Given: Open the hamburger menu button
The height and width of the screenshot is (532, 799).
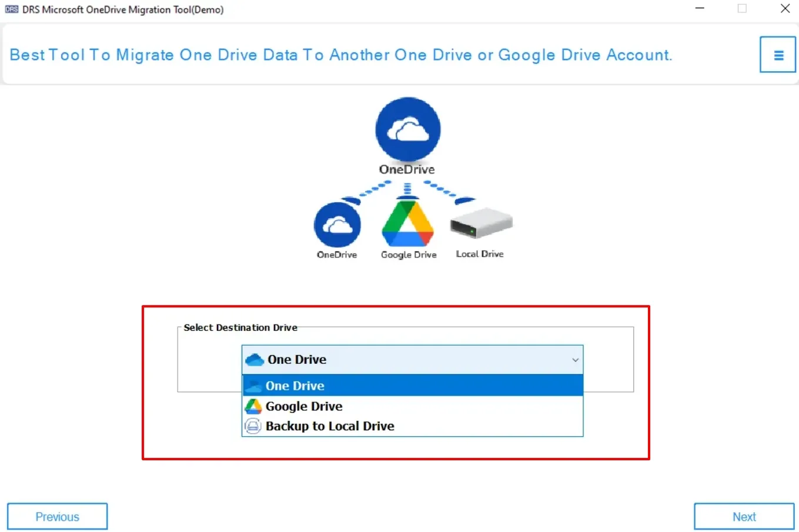Looking at the screenshot, I should point(777,55).
